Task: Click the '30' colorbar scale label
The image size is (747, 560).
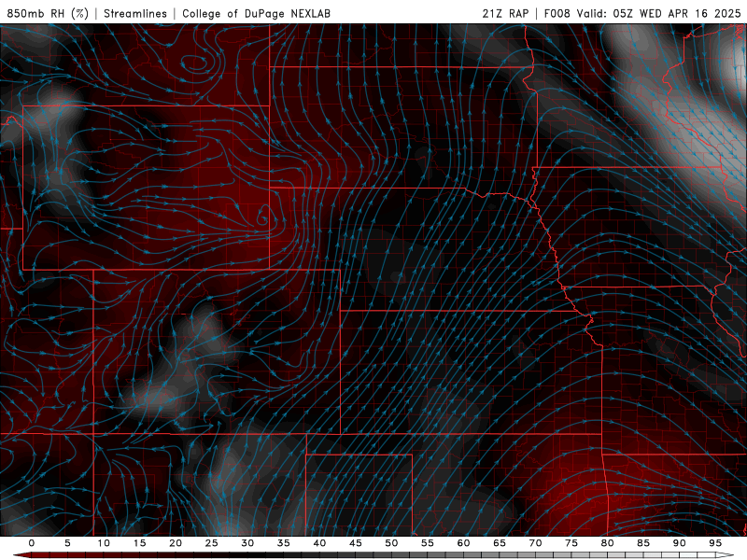Action: (x=247, y=543)
